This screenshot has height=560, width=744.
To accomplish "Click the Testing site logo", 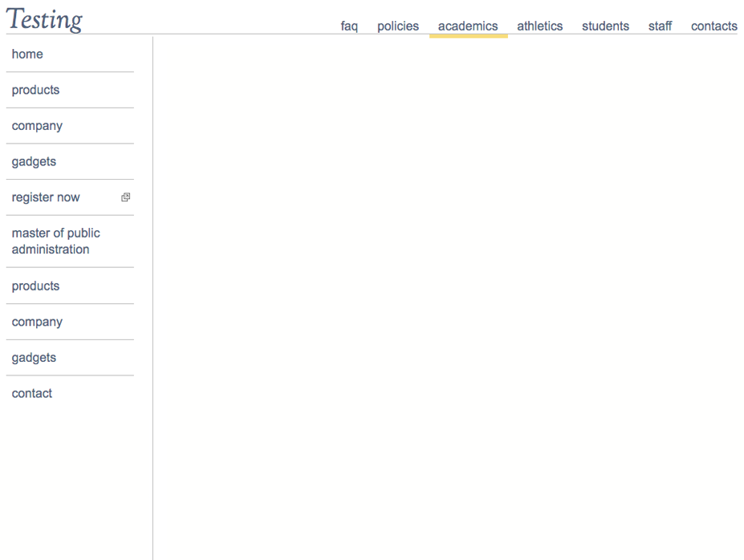I will [45, 19].
